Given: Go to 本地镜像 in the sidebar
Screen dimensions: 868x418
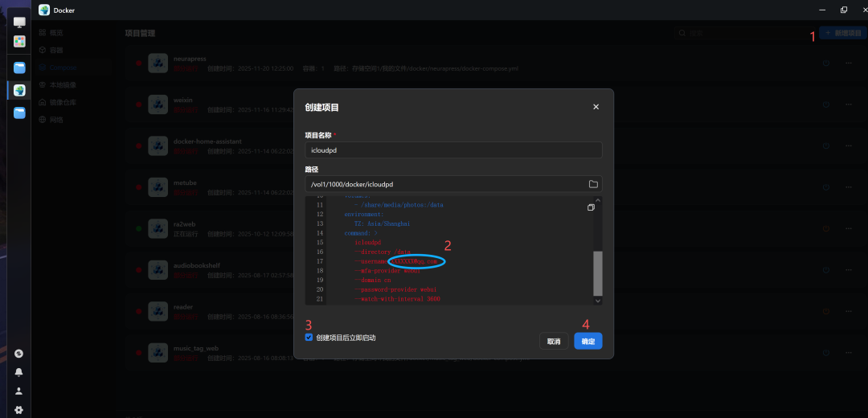Looking at the screenshot, I should pyautogui.click(x=63, y=84).
